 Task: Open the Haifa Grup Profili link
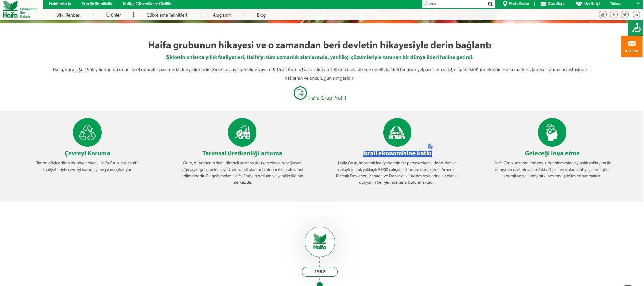[x=327, y=98]
